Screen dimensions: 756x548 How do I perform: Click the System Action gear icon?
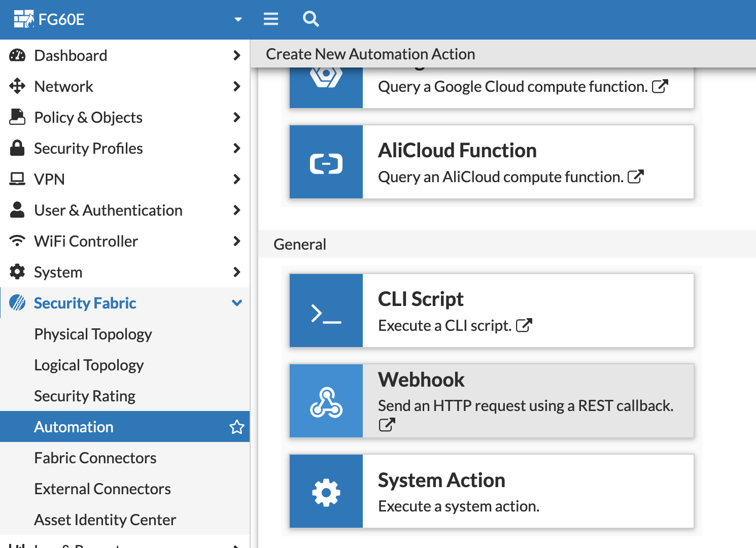click(326, 491)
